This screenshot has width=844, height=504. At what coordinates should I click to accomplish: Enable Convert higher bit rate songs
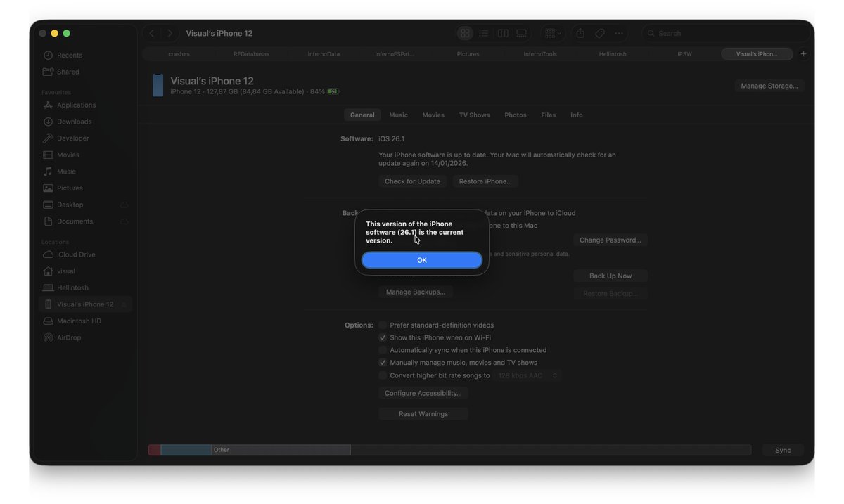tap(383, 375)
